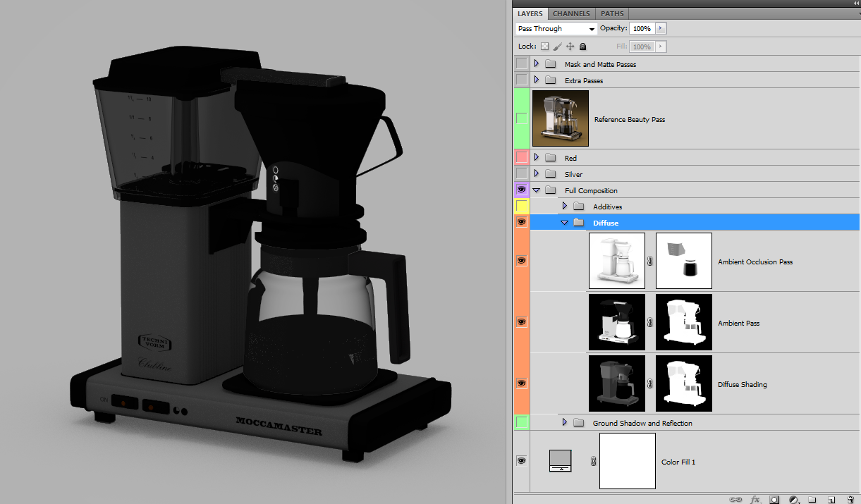Click the Opacity 100% value field

point(641,29)
